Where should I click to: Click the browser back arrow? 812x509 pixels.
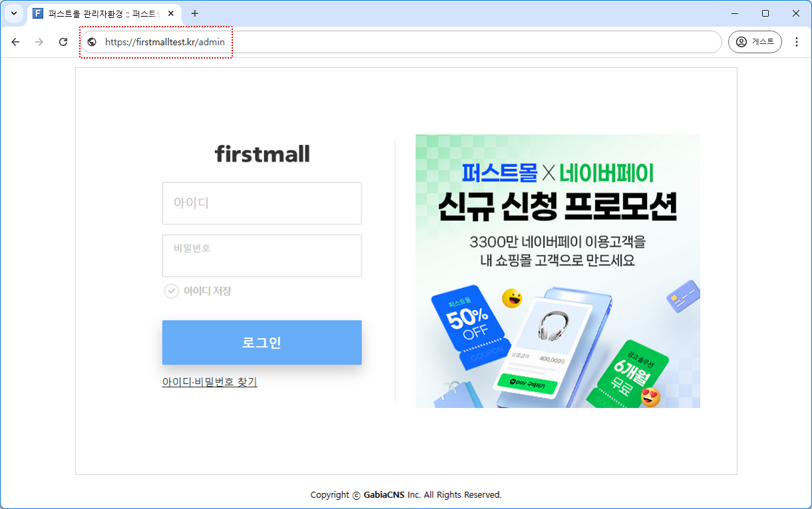(x=15, y=42)
